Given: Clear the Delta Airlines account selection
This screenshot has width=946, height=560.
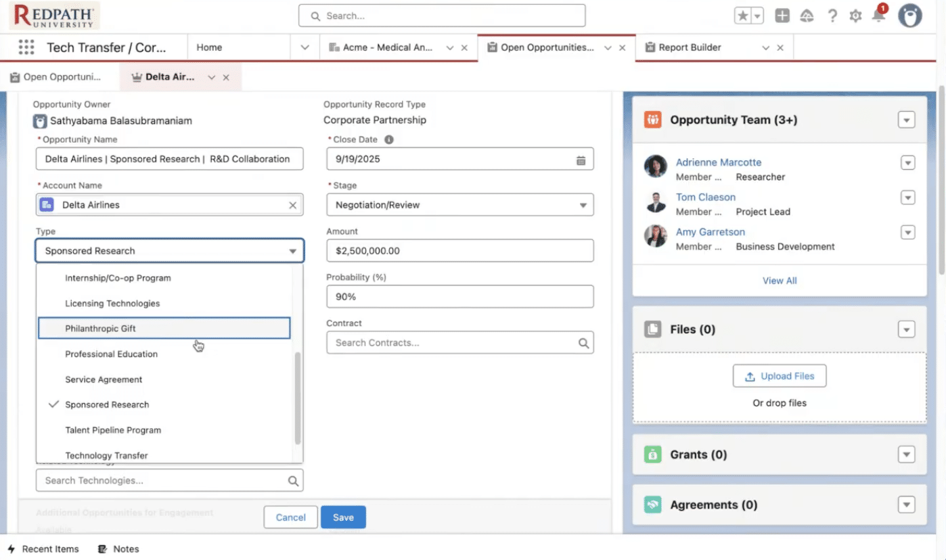Looking at the screenshot, I should coord(293,205).
